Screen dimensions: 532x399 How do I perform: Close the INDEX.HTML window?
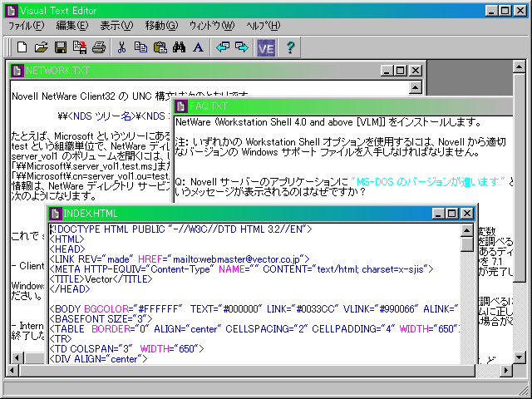pos(467,214)
